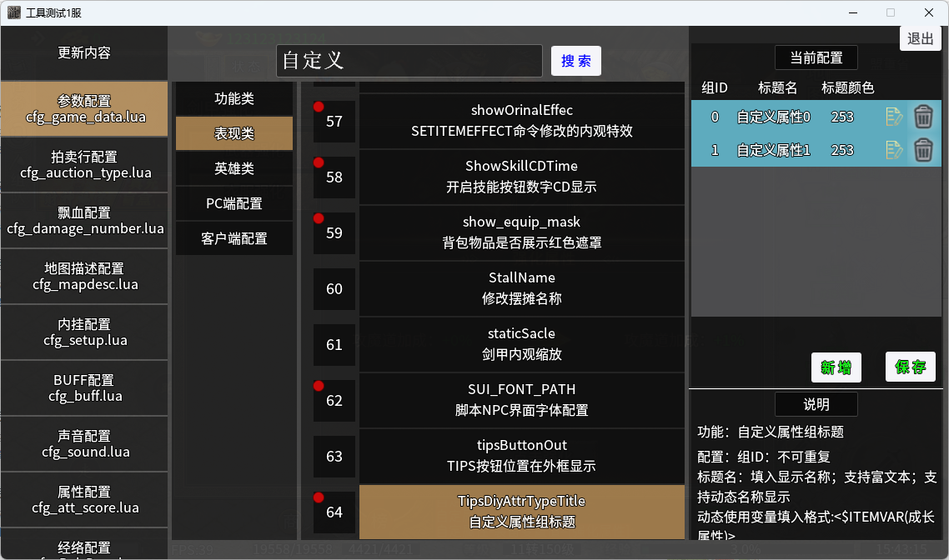Select 表现类 category tab
Image resolution: width=949 pixels, height=560 pixels.
pyautogui.click(x=234, y=133)
